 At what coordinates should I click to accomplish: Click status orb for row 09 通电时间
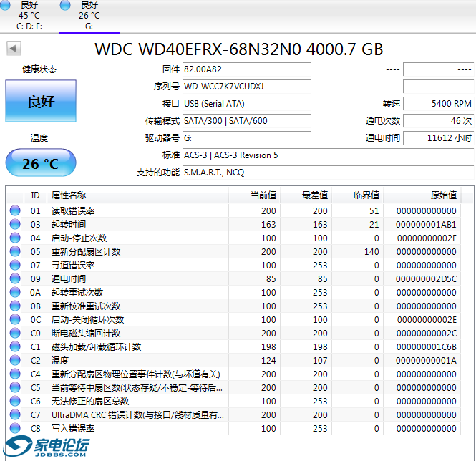[x=15, y=278]
